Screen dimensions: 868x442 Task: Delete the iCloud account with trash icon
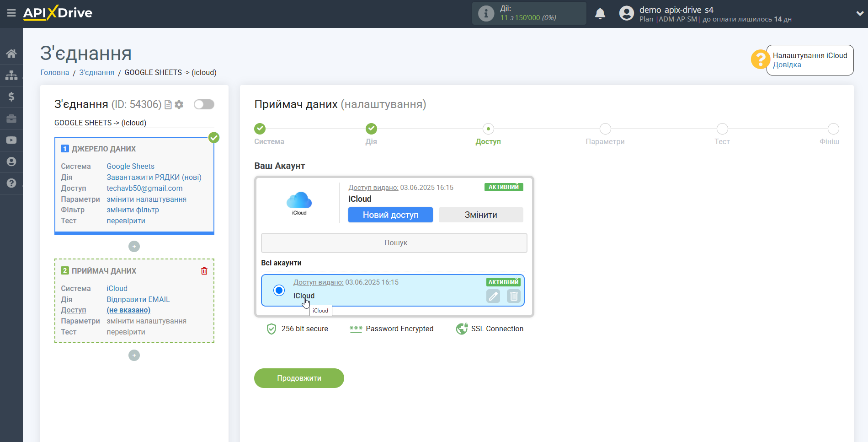click(x=514, y=296)
